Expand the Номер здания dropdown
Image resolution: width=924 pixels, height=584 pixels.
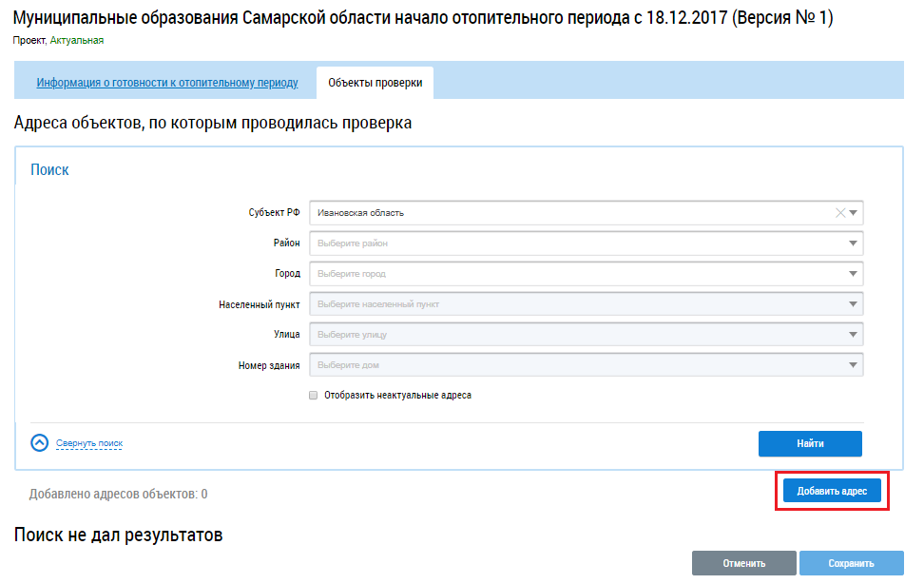coord(853,365)
